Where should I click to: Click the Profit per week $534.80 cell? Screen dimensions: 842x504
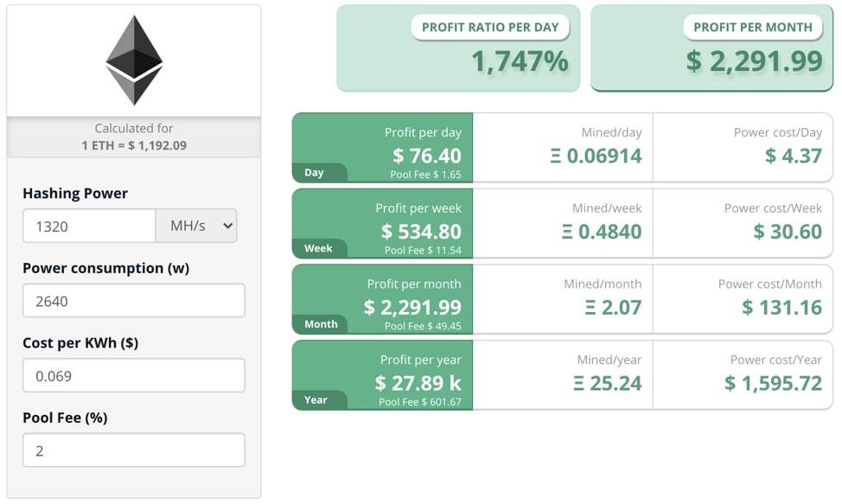click(x=421, y=232)
